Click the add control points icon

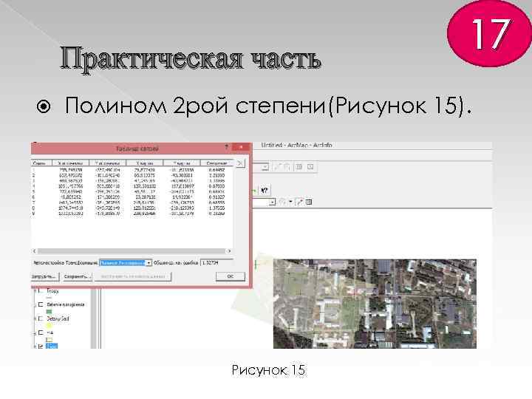(299, 202)
